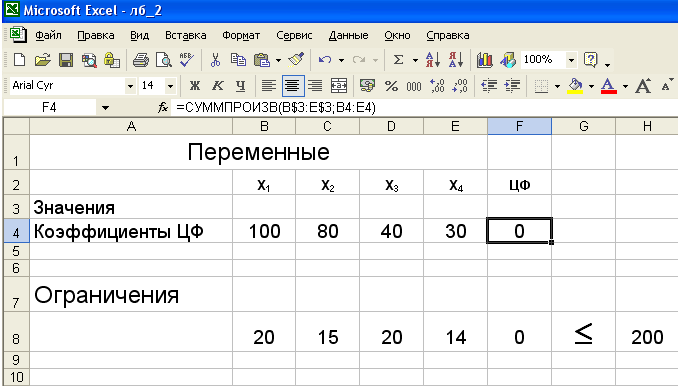Open the zoom 100% dropdown
Screen dimensions: 678x386
(x=571, y=60)
